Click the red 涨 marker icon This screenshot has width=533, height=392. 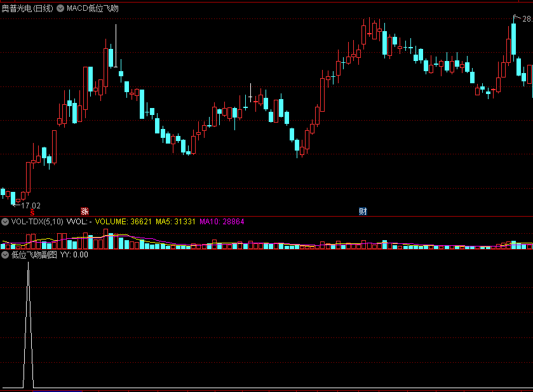pos(84,211)
